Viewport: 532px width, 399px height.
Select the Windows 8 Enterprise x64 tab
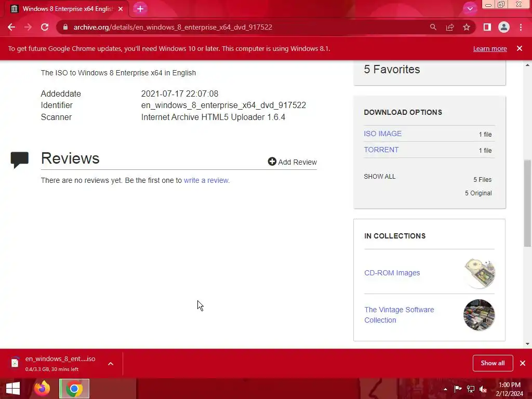(x=67, y=9)
